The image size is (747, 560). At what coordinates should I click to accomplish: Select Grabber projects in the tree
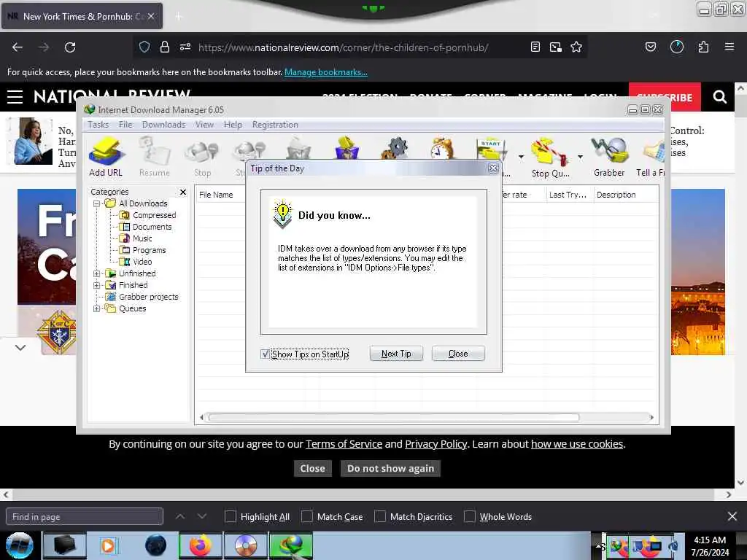click(x=149, y=297)
